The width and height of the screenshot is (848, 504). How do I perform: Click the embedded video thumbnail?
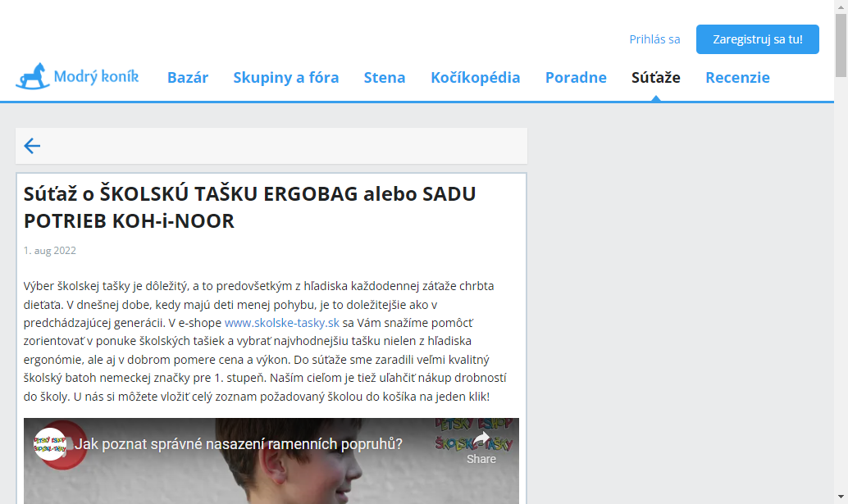point(271,461)
